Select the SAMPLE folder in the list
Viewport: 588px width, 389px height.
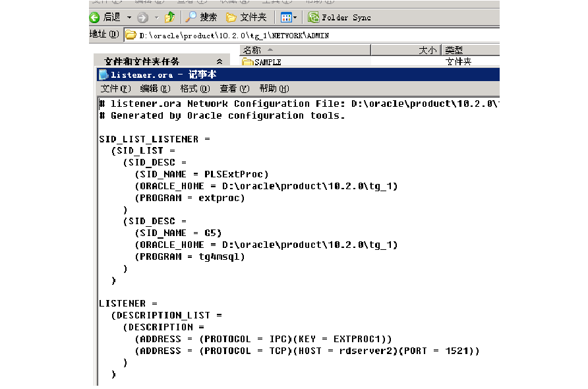point(262,62)
